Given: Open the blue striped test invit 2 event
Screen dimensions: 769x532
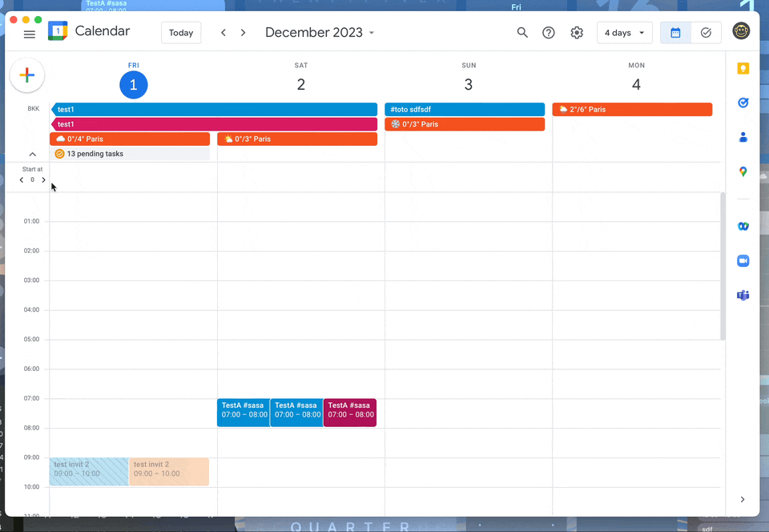Looking at the screenshot, I should pyautogui.click(x=89, y=472).
